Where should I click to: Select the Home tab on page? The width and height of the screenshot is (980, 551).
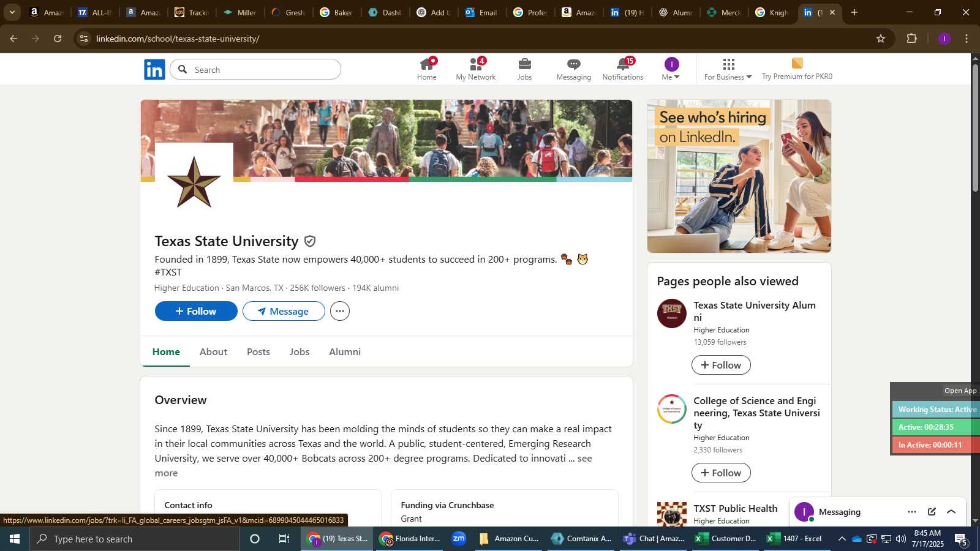(166, 352)
